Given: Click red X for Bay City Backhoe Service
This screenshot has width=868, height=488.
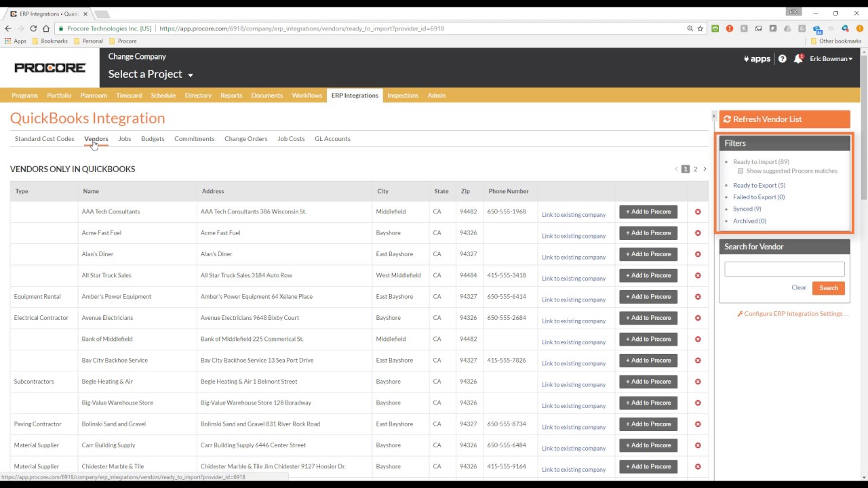Looking at the screenshot, I should click(698, 361).
